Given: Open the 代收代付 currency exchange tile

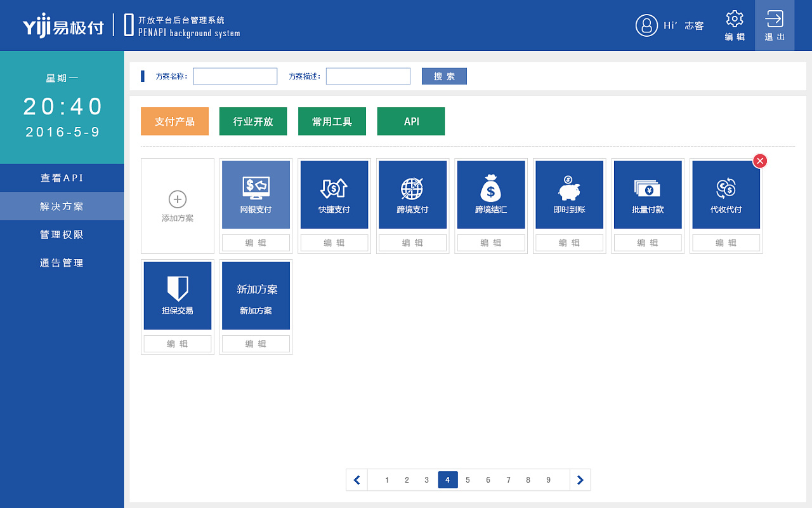Looking at the screenshot, I should pyautogui.click(x=726, y=194).
